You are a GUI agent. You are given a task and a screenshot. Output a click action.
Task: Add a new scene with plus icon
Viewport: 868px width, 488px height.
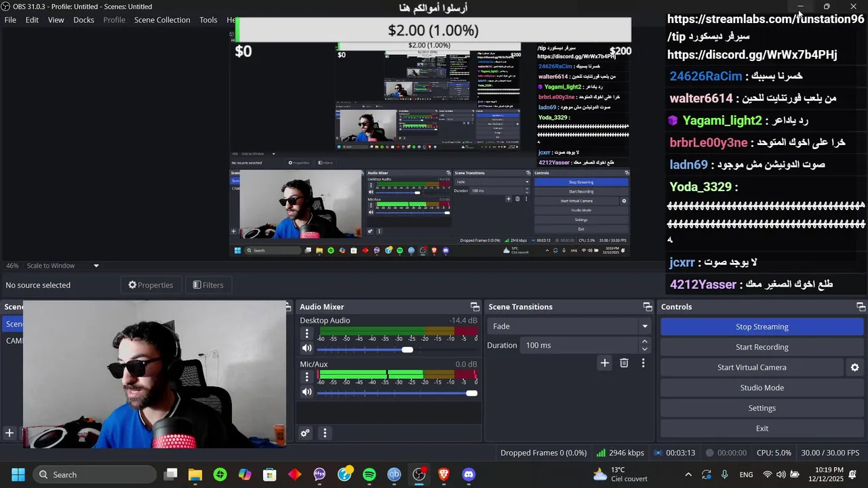click(9, 433)
